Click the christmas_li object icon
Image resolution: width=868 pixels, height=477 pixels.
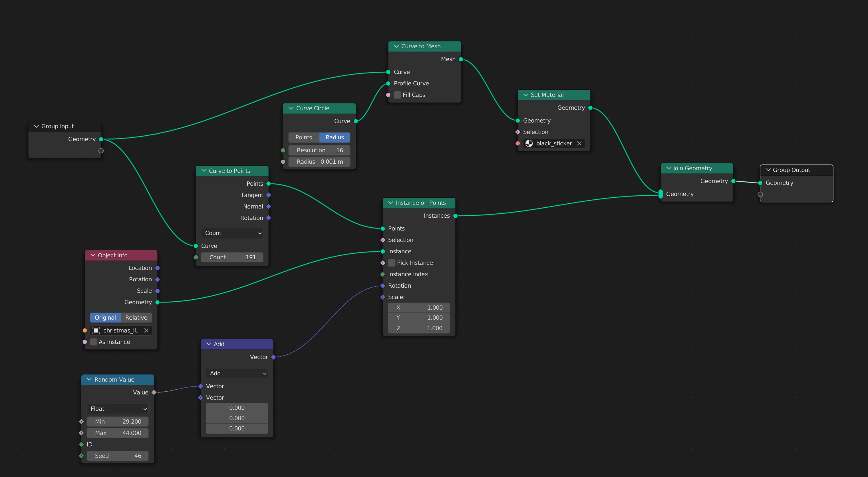point(96,330)
